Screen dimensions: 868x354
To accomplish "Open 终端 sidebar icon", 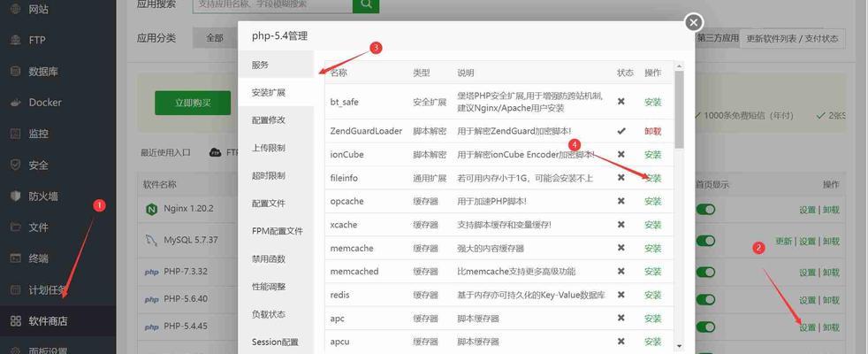I will pos(16,258).
